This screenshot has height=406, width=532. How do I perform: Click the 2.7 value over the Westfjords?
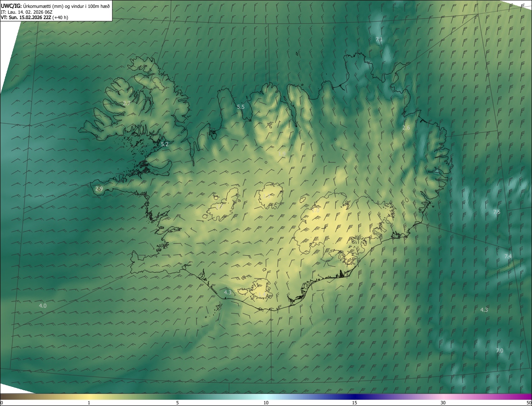127,103
